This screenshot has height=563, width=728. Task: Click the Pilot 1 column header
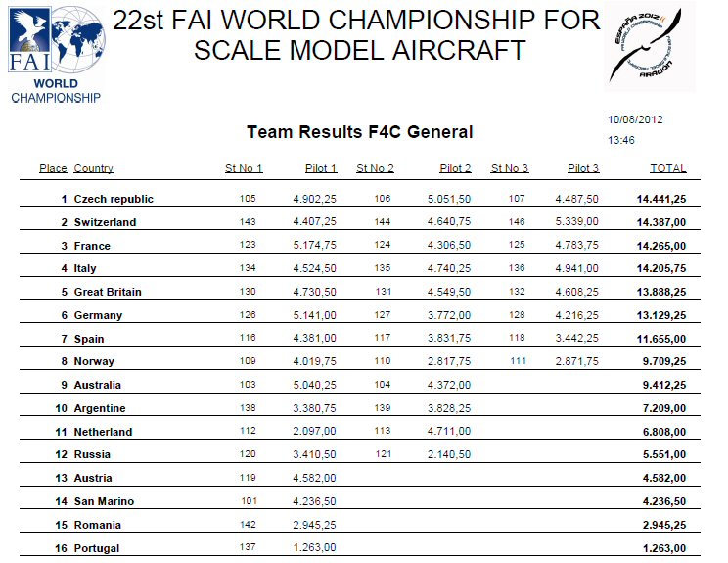pos(321,168)
